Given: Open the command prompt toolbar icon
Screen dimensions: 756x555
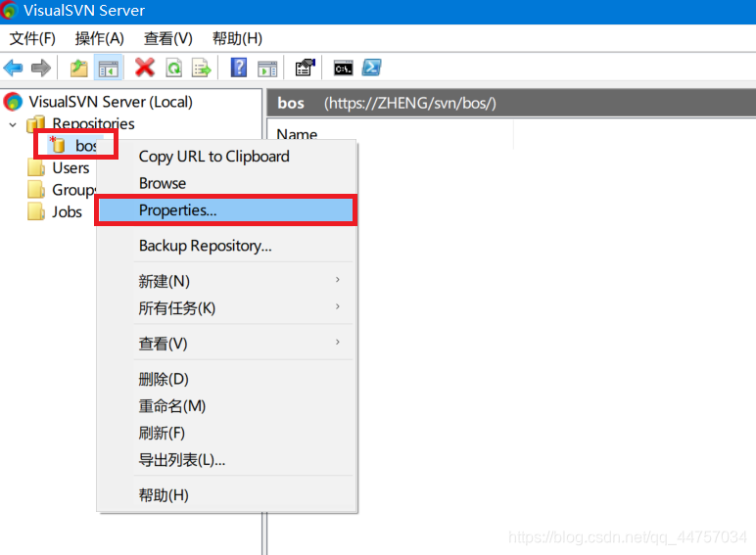Looking at the screenshot, I should pyautogui.click(x=344, y=69).
